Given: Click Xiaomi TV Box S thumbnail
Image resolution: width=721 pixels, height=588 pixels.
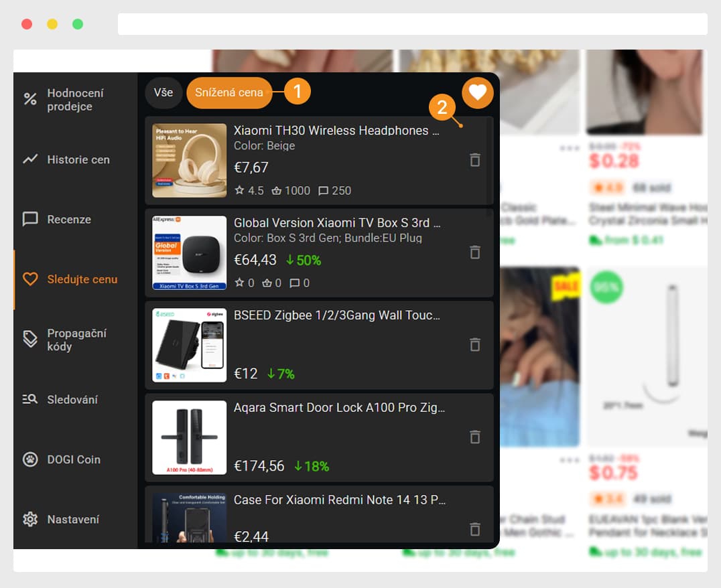Looking at the screenshot, I should click(190, 253).
